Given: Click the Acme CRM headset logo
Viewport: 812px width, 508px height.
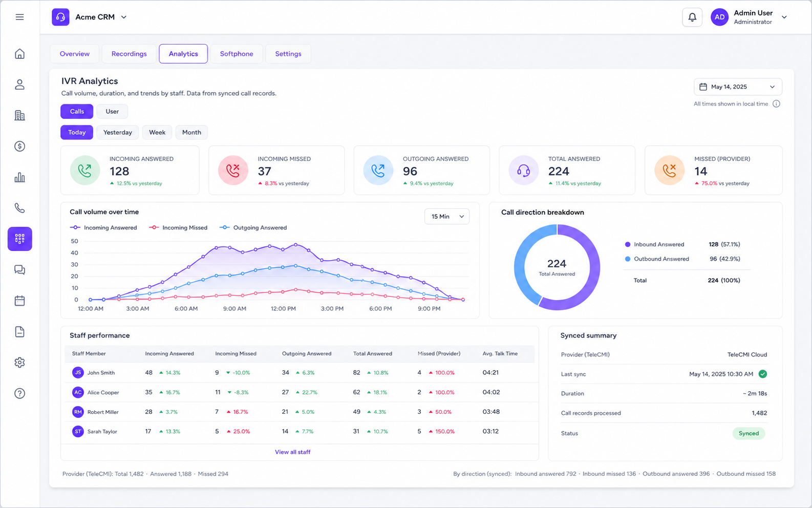Looking at the screenshot, I should [60, 17].
